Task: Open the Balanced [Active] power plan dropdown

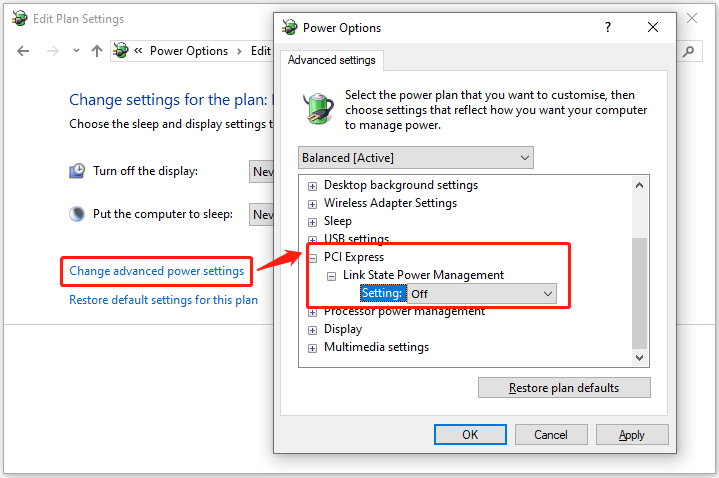Action: (415, 158)
